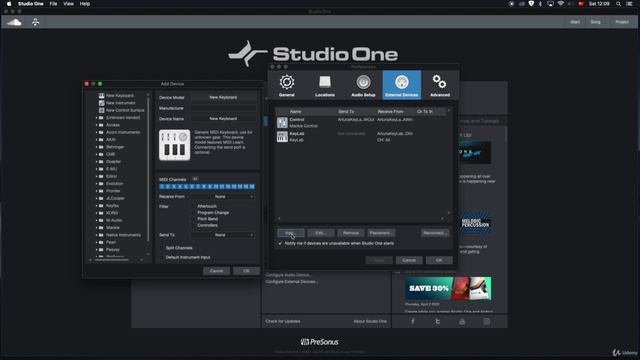Click the Placement... button
The height and width of the screenshot is (360, 640).
tap(381, 233)
